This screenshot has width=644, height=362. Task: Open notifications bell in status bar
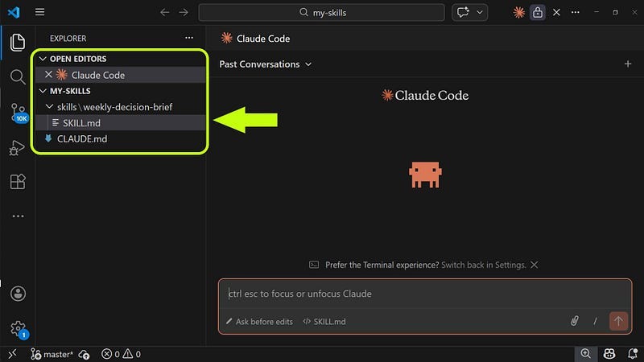633,353
